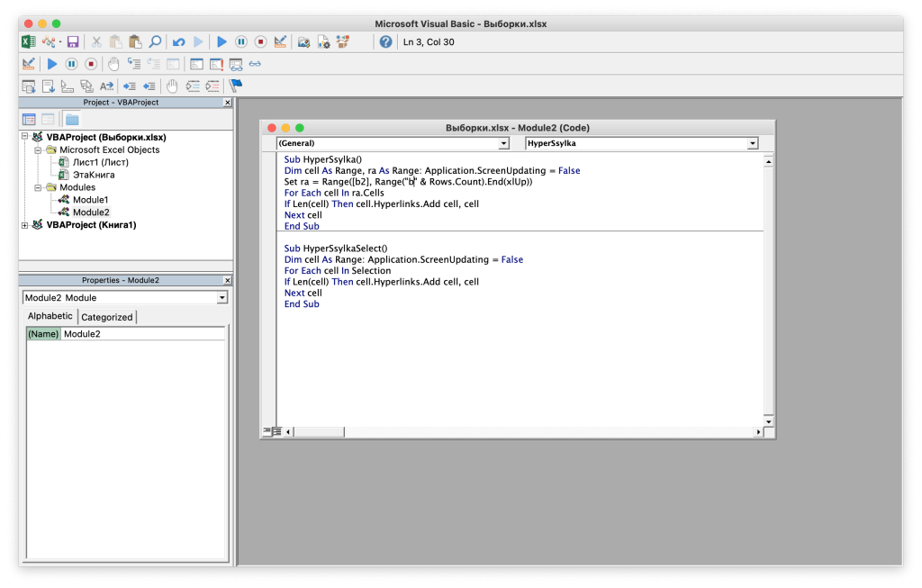This screenshot has height=588, width=922.
Task: Click View Code in the Project panel
Action: 29,120
